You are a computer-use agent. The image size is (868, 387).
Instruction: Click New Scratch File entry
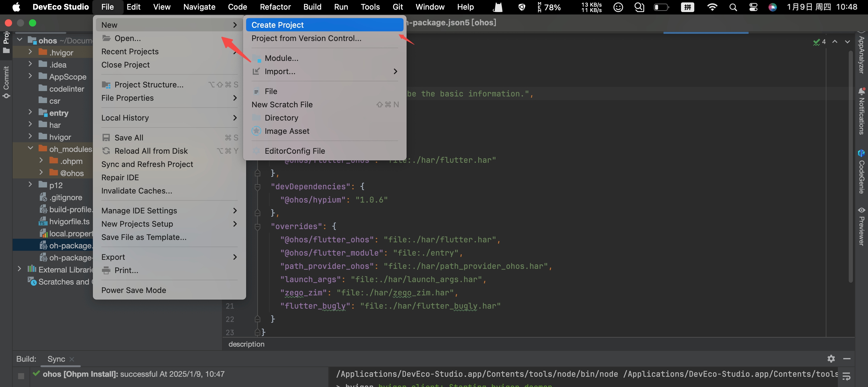tap(325, 104)
